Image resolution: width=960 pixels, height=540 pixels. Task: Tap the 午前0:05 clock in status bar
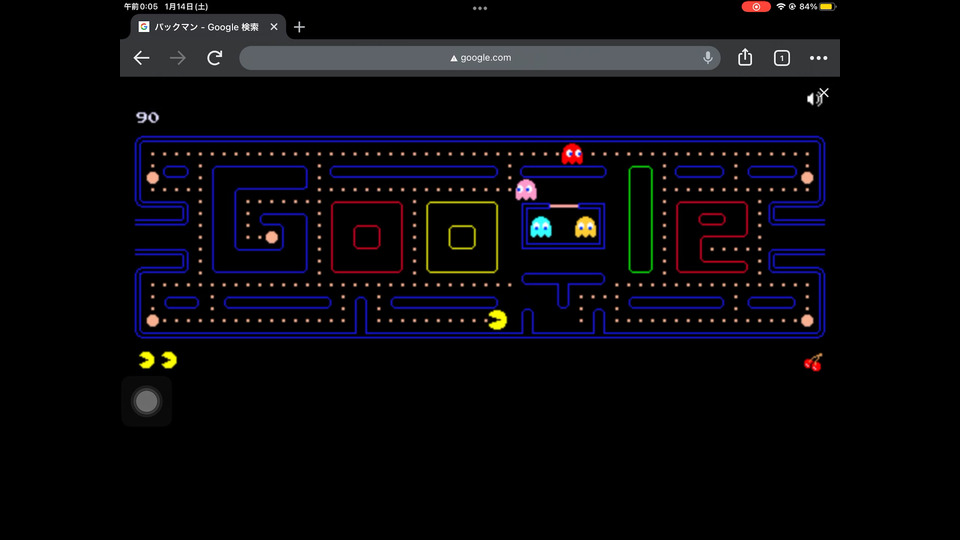point(141,7)
